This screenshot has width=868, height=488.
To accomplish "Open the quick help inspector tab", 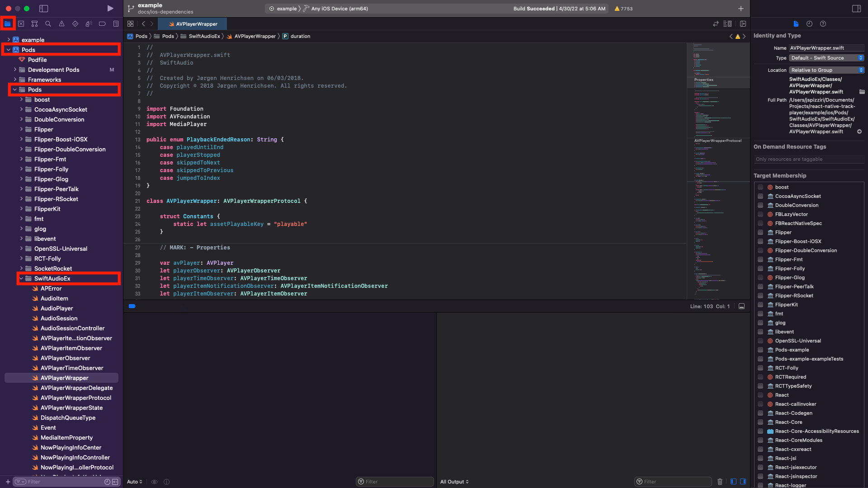I will [823, 24].
